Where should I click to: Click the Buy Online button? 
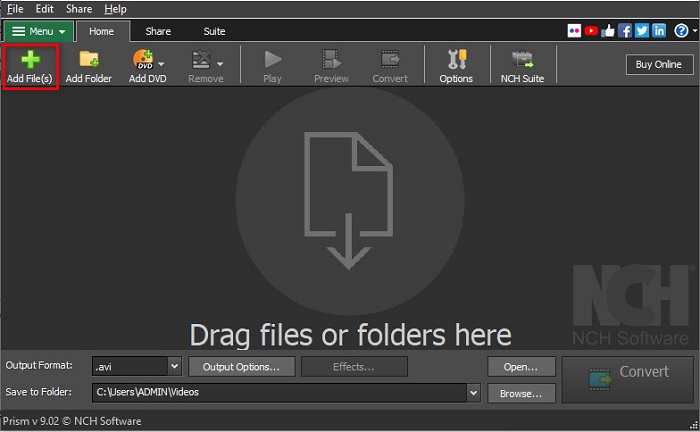point(659,65)
